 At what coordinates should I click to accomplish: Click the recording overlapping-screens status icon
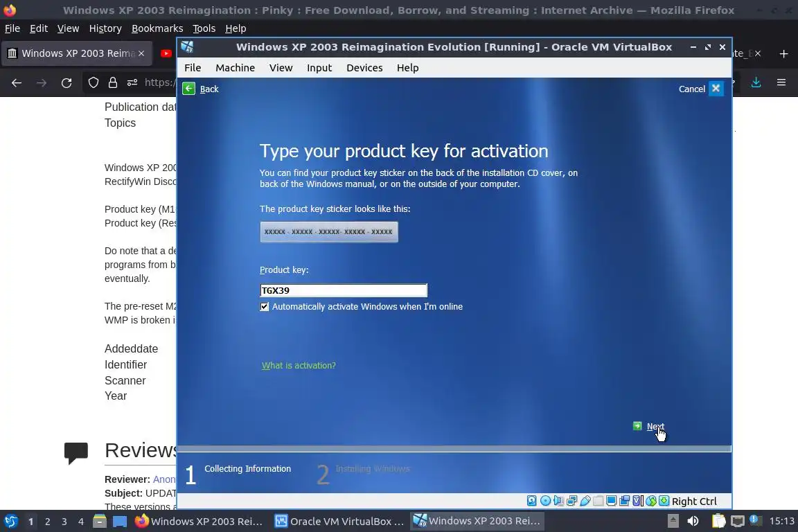tap(624, 501)
